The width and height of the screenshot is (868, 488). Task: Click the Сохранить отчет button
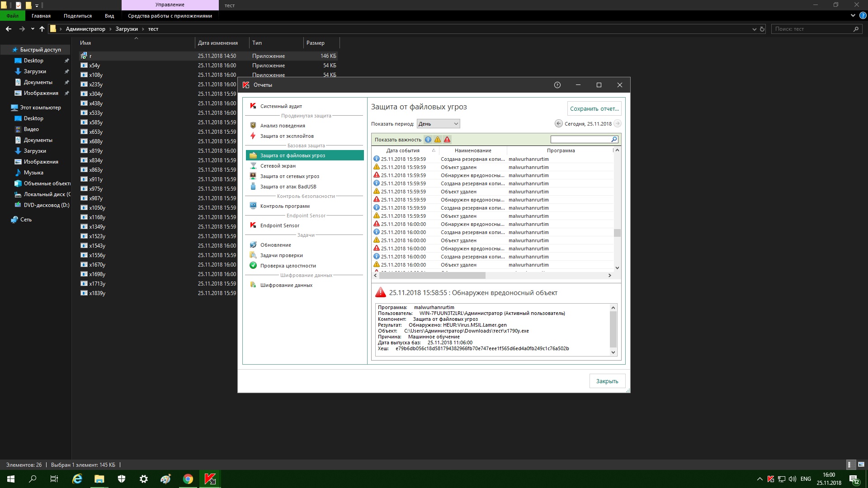[594, 108]
